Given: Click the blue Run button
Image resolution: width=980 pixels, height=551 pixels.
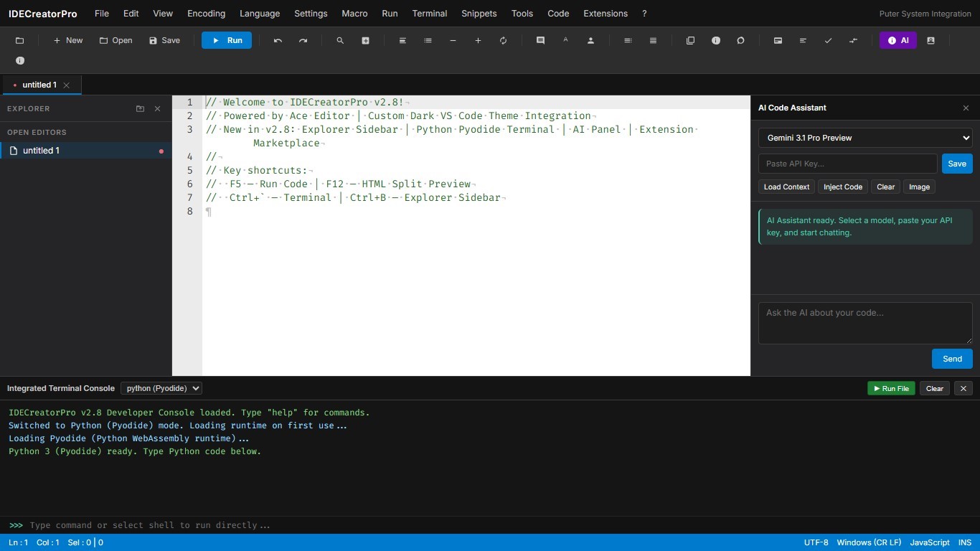Looking at the screenshot, I should 227,41.
